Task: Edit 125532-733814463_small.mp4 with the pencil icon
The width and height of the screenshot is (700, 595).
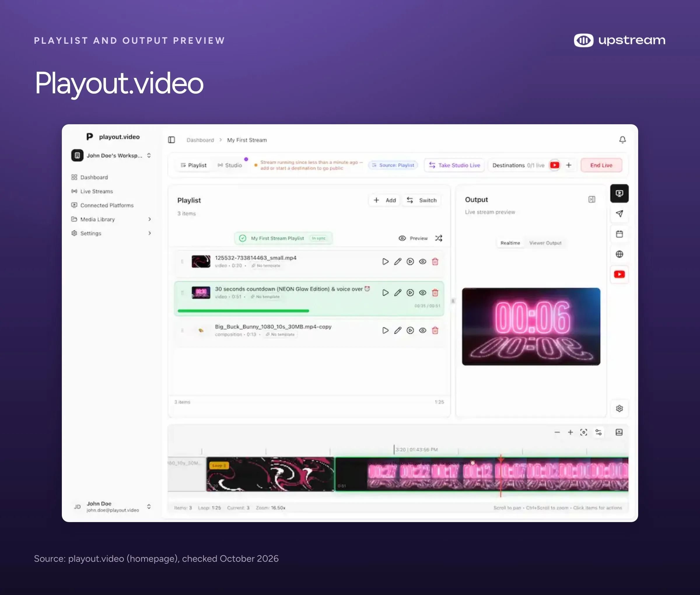Action: [398, 261]
